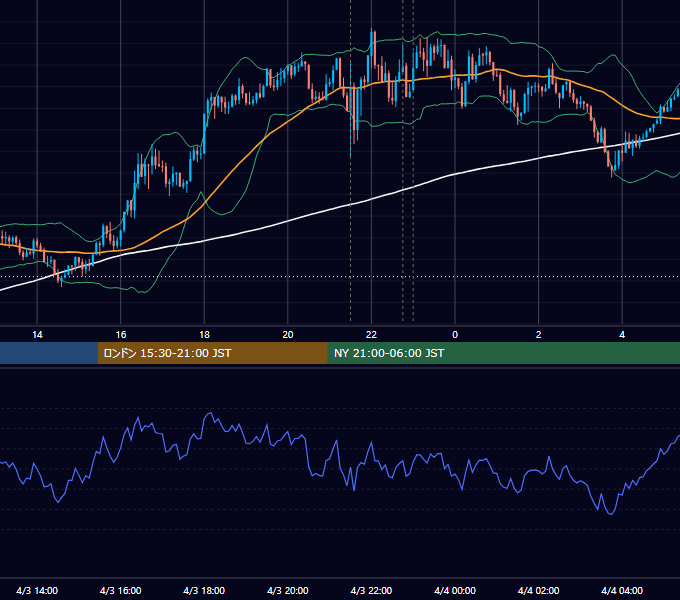
Task: Click the 4/4 02:00 time label
Action: tap(538, 590)
